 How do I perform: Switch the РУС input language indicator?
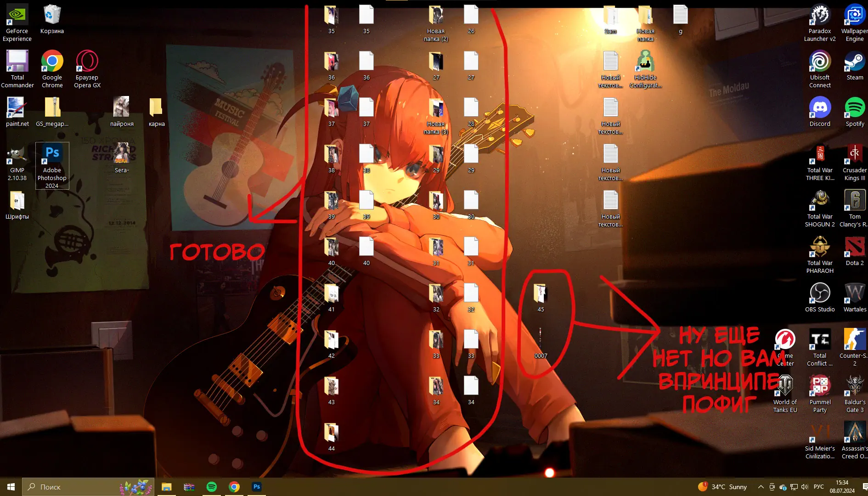pyautogui.click(x=818, y=487)
